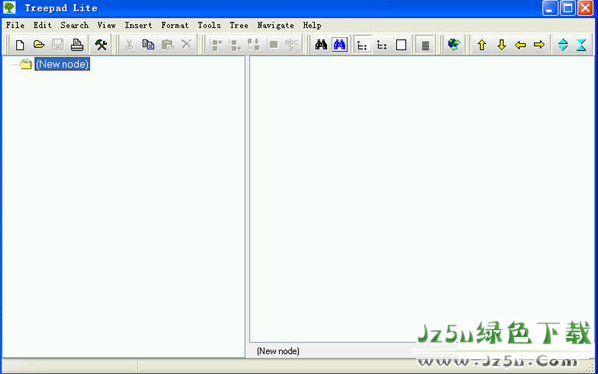
Task: Open the Navigate menu
Action: click(x=275, y=26)
